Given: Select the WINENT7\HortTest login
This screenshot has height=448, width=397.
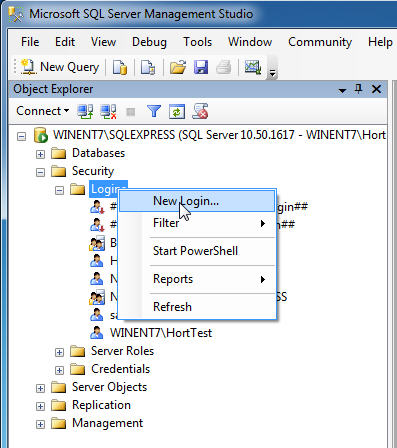Looking at the screenshot, I should click(161, 333).
